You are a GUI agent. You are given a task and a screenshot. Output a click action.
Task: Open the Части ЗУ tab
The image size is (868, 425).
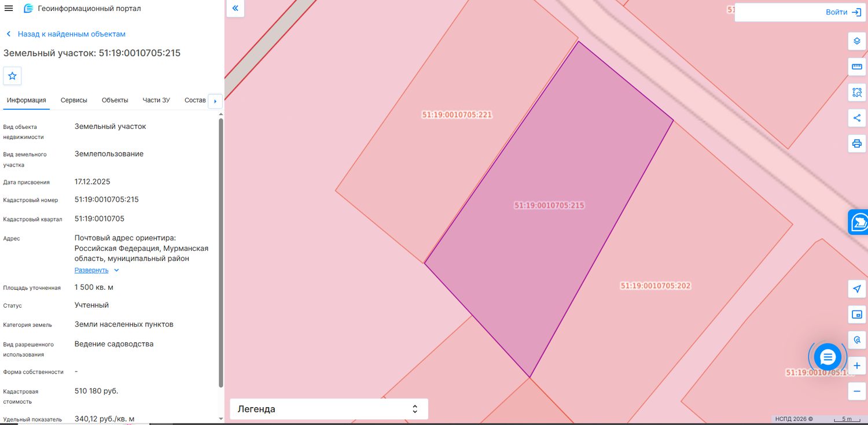pos(156,100)
